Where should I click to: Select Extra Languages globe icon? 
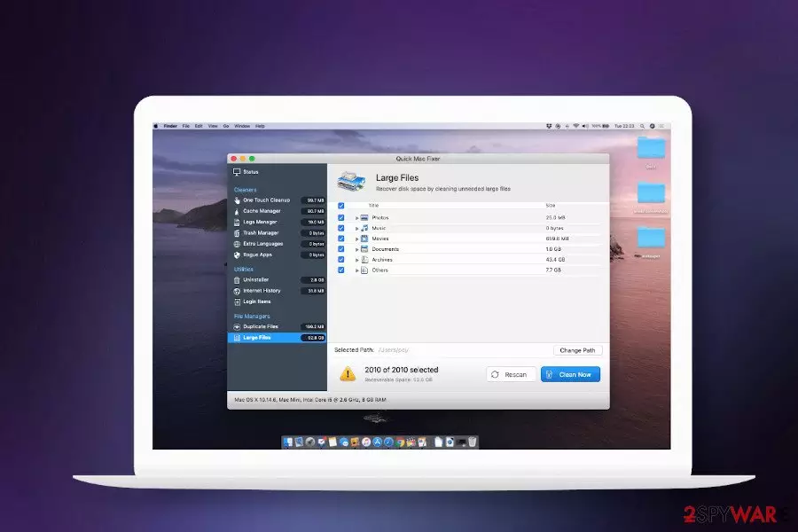[x=237, y=244]
